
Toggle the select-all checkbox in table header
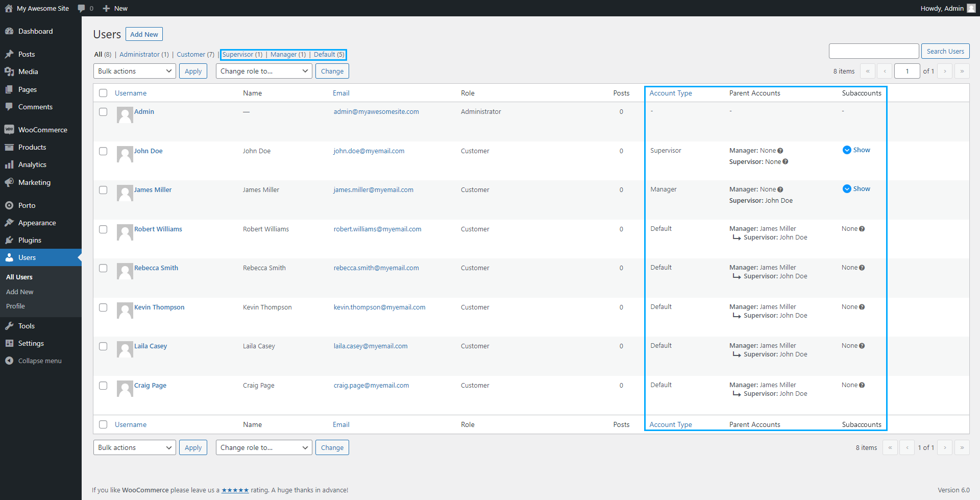tap(103, 93)
